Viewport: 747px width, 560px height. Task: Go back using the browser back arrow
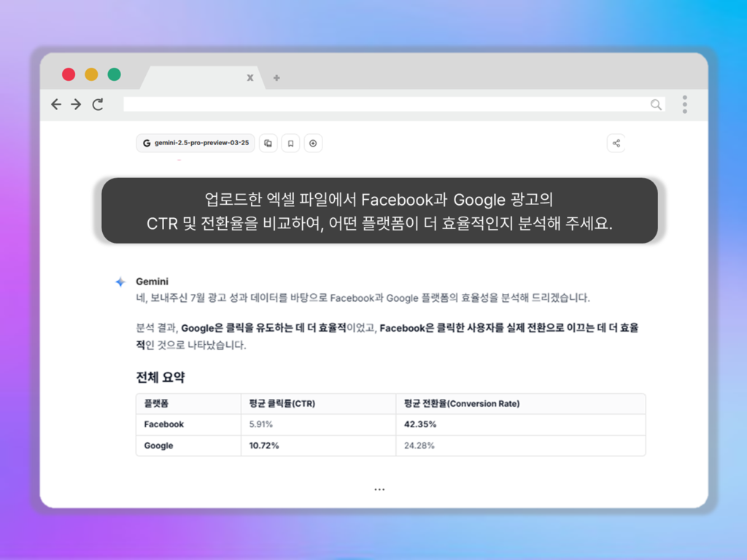(x=56, y=104)
